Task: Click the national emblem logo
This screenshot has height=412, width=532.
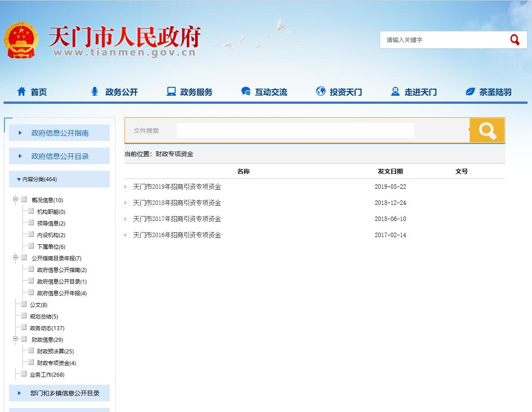Action: point(21,40)
